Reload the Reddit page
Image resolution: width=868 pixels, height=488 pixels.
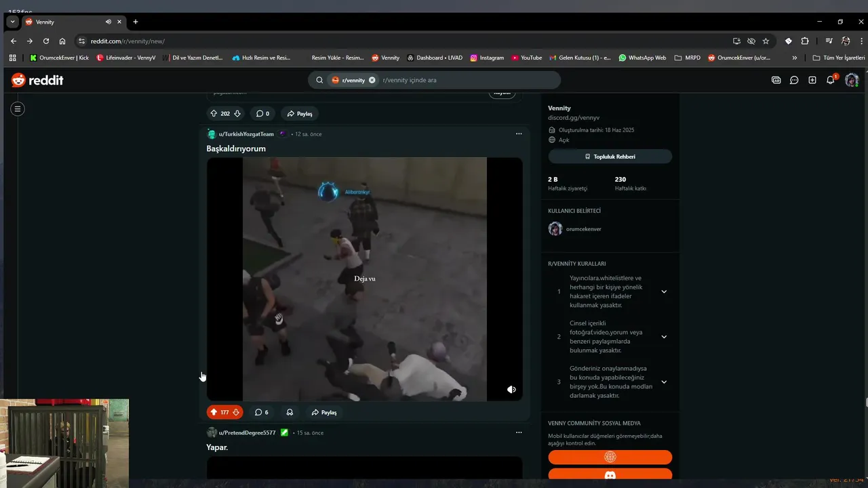pos(46,41)
